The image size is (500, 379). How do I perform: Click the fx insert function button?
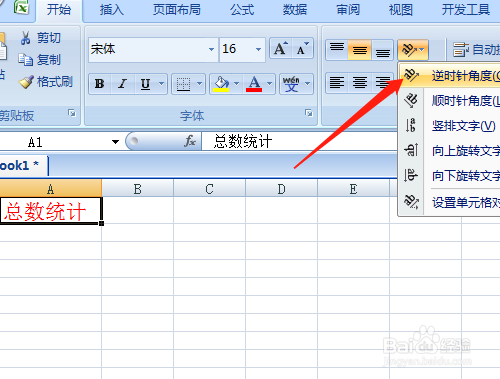coord(190,141)
